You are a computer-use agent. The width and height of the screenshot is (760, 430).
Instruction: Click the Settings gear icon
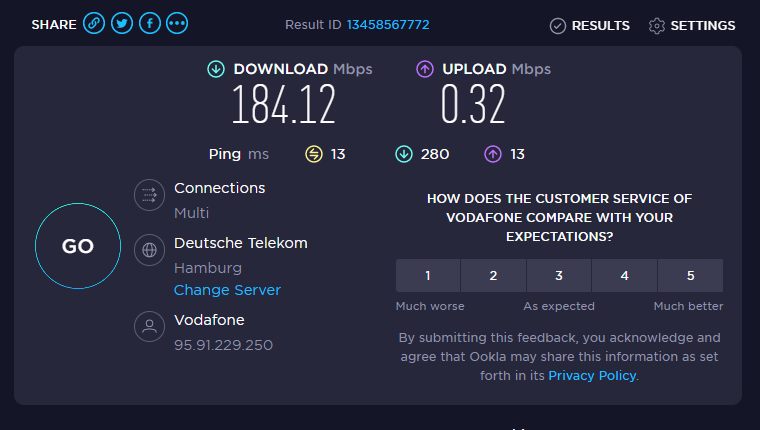point(657,26)
